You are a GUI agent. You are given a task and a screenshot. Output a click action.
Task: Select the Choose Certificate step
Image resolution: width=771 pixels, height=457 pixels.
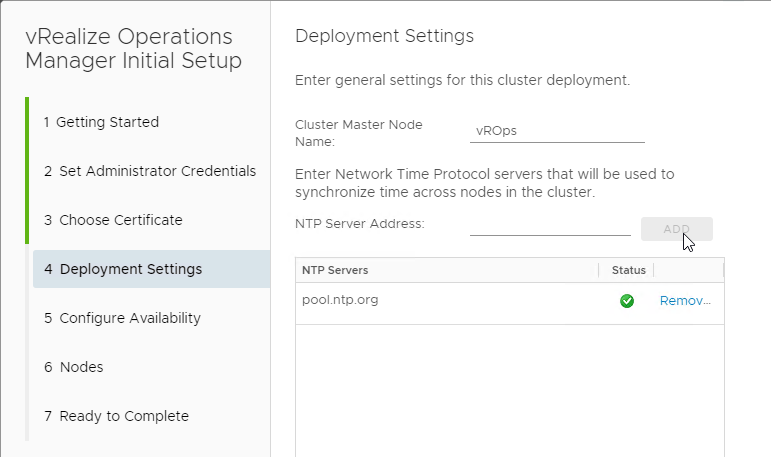click(x=113, y=220)
